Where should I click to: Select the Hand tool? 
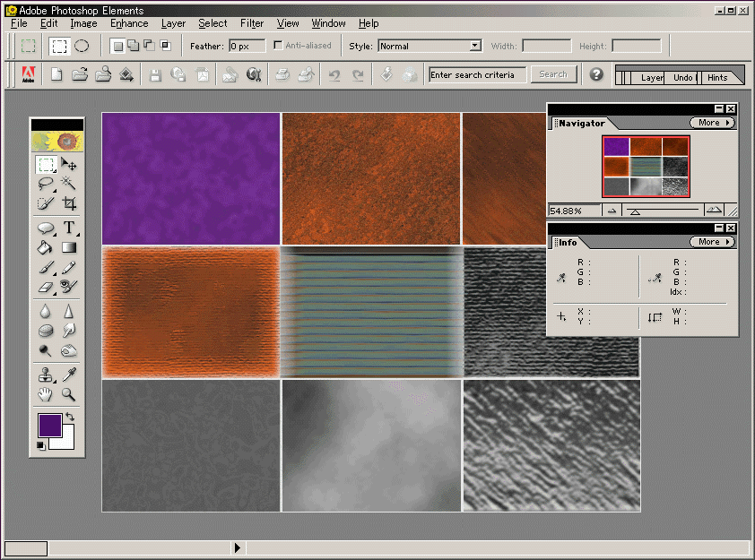point(46,394)
